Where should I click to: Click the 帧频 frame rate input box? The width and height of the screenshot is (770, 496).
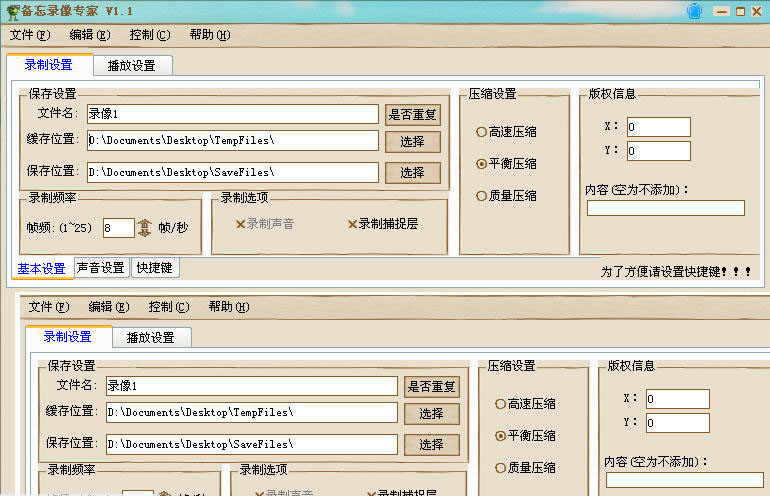pyautogui.click(x=117, y=228)
